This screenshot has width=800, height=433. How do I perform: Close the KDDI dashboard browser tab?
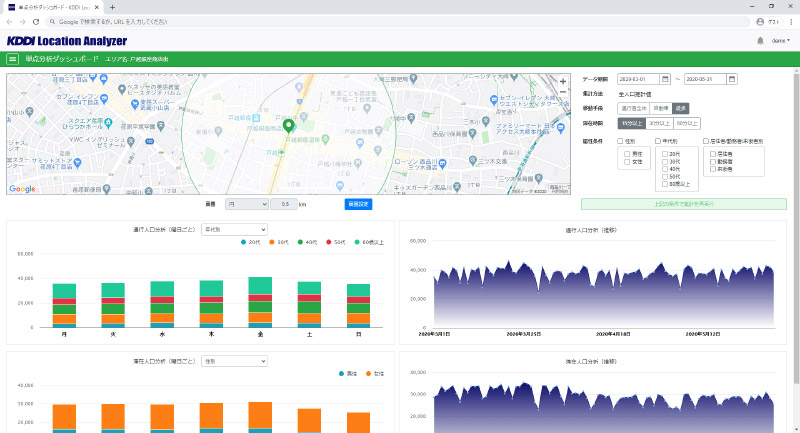coord(96,7)
